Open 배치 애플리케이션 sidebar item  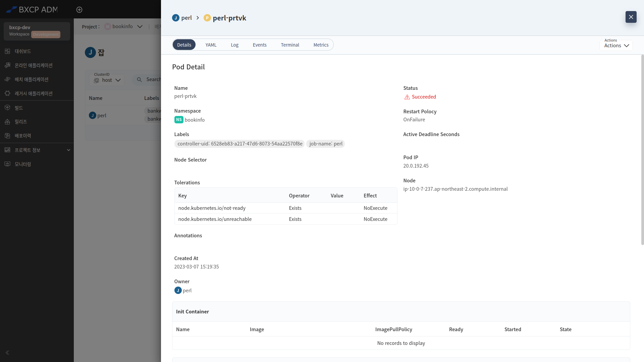[37, 79]
